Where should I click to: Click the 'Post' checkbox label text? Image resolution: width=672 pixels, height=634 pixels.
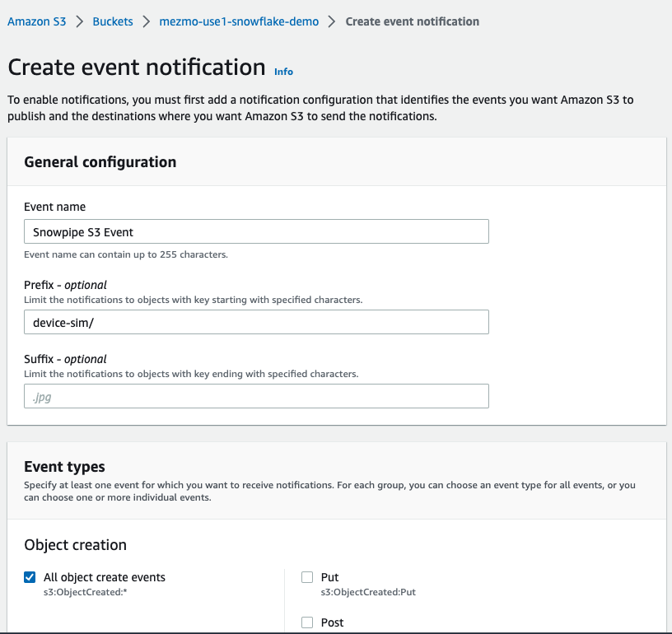tap(332, 622)
